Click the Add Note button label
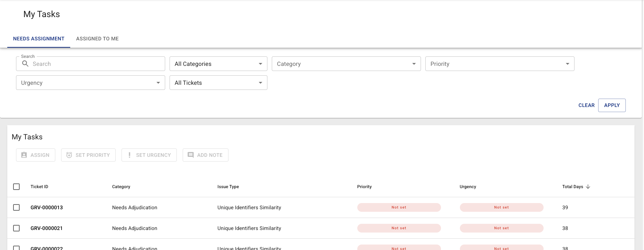Viewport: 644px width, 250px height. (x=210, y=155)
